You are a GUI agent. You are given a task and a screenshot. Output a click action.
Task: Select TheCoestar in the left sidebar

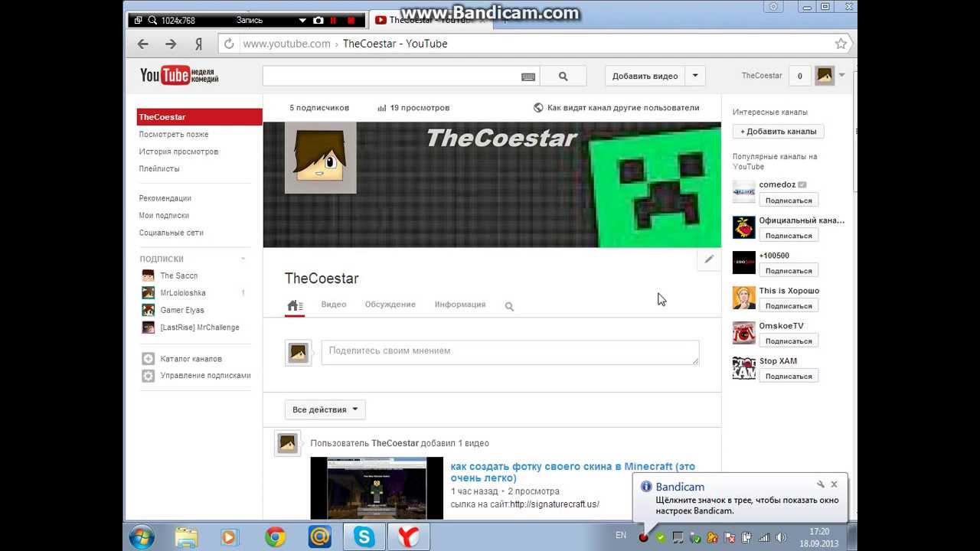point(200,117)
